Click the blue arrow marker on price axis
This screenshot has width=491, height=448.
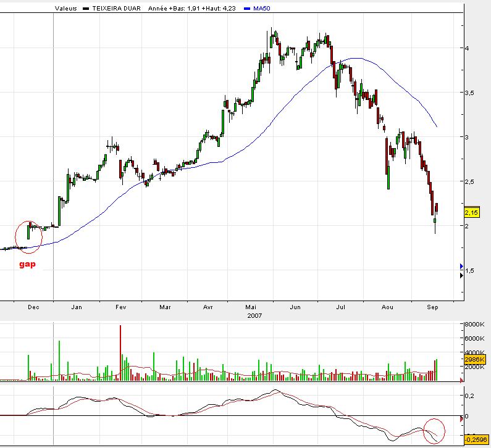(461, 266)
